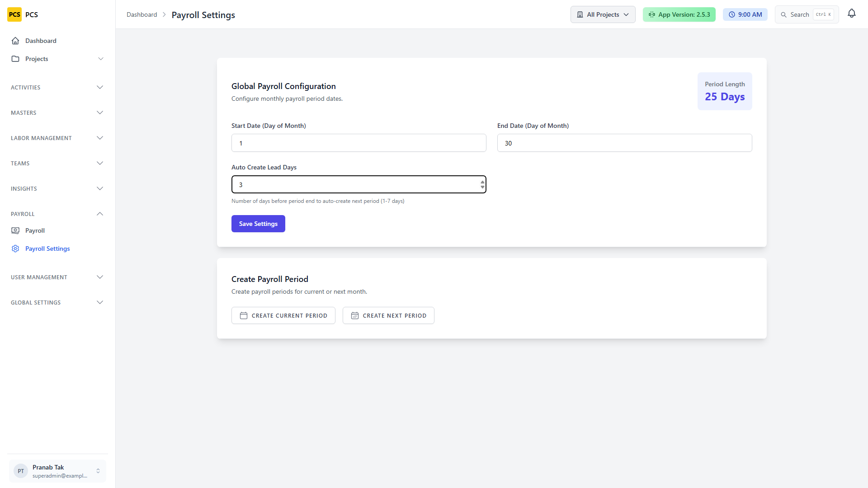
Task: Select Payroll Settings in sidebar
Action: click(57, 249)
